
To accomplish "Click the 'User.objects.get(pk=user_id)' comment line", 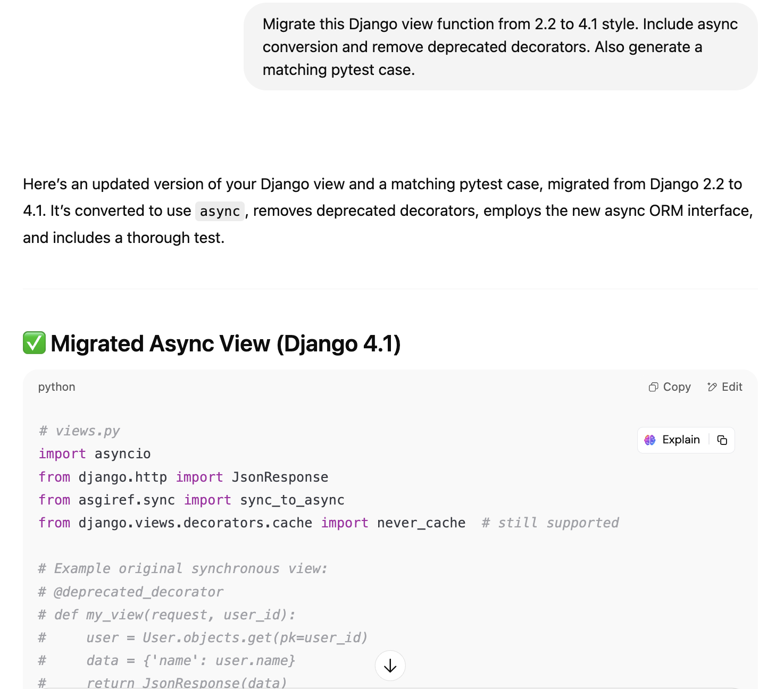I will [x=203, y=637].
